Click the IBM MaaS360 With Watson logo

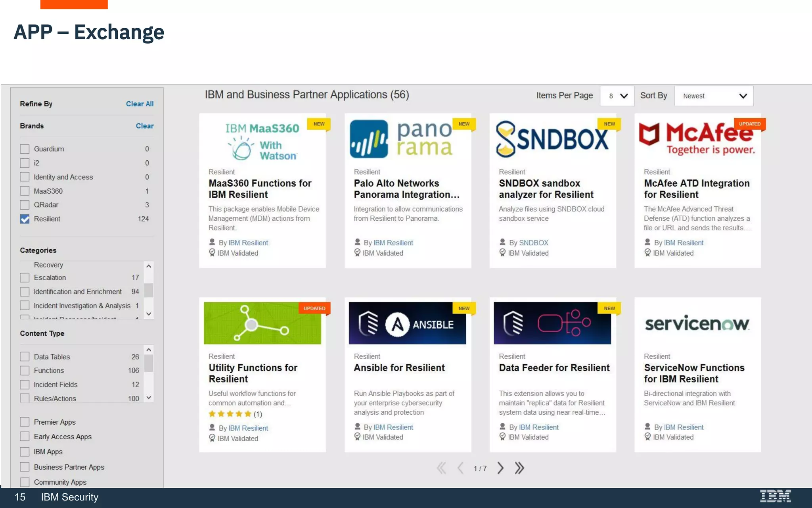coord(262,141)
